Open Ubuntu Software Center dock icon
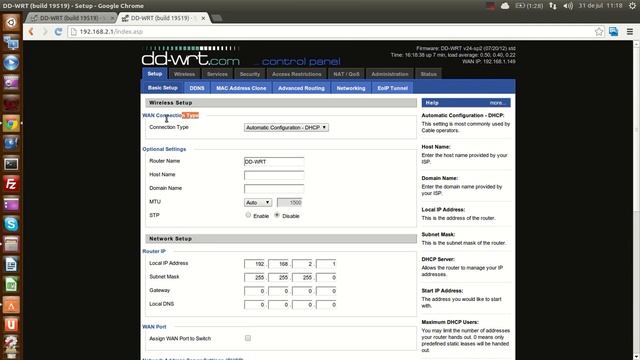The image size is (640, 360). pyautogui.click(x=11, y=305)
